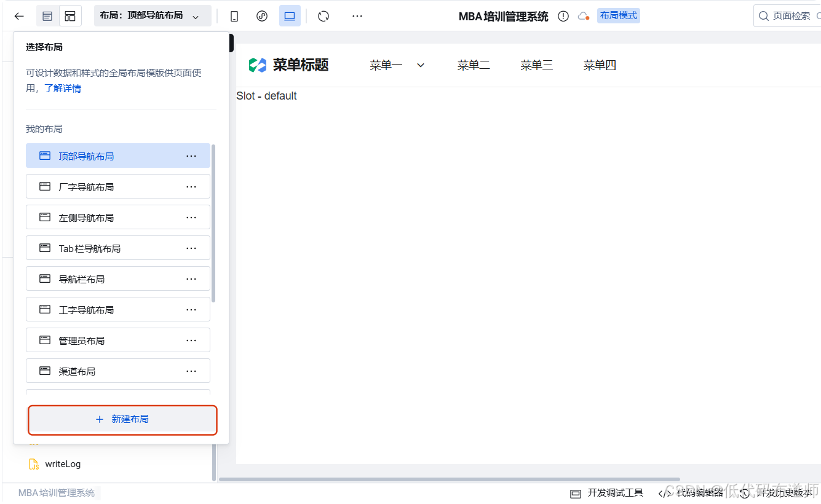Open more options for 厂字导航布局
Viewport: 821px width, 504px height.
click(x=191, y=187)
